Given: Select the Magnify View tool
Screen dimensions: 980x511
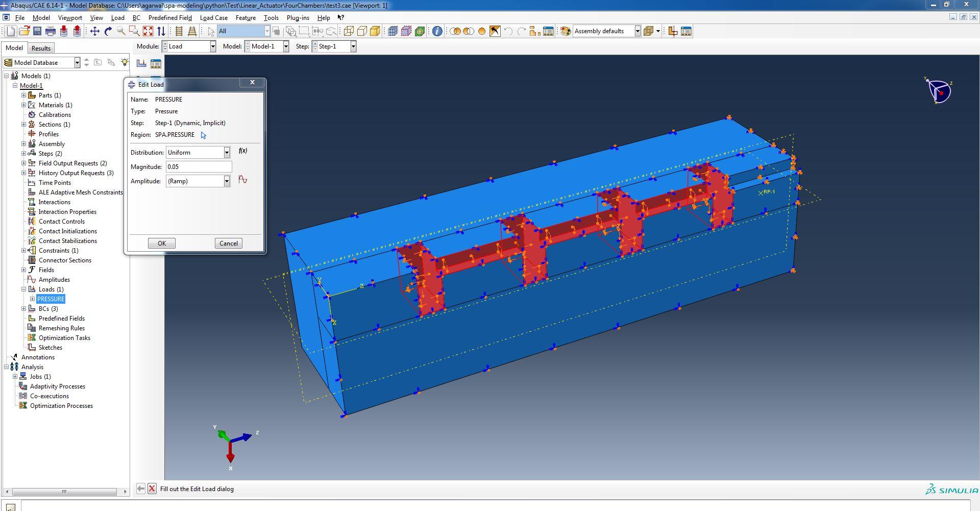Looking at the screenshot, I should (121, 31).
